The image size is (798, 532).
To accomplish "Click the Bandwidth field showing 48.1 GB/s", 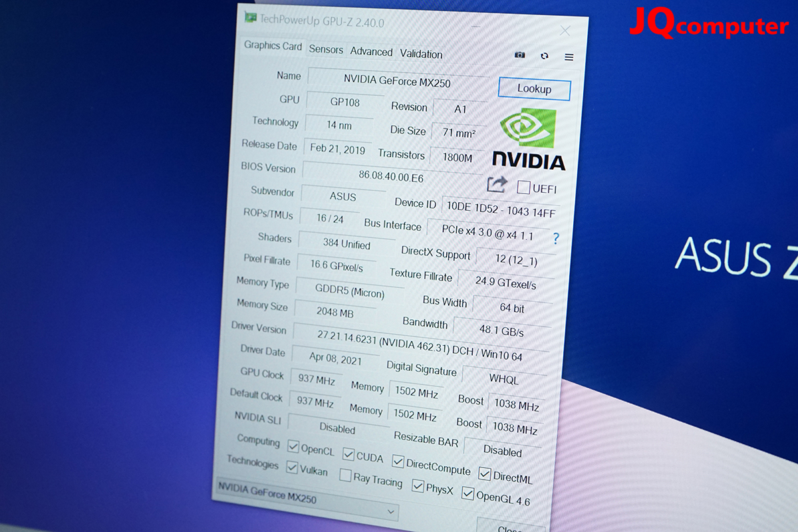I will [501, 331].
